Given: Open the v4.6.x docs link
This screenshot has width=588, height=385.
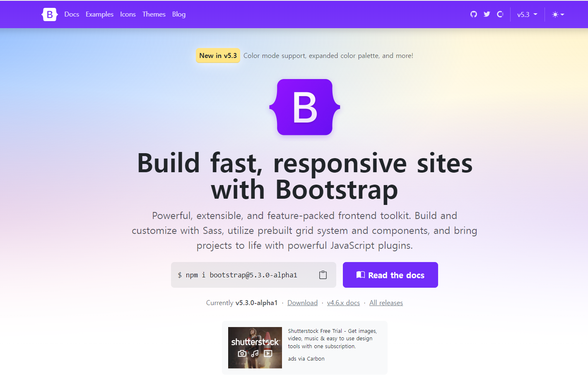Looking at the screenshot, I should point(343,303).
